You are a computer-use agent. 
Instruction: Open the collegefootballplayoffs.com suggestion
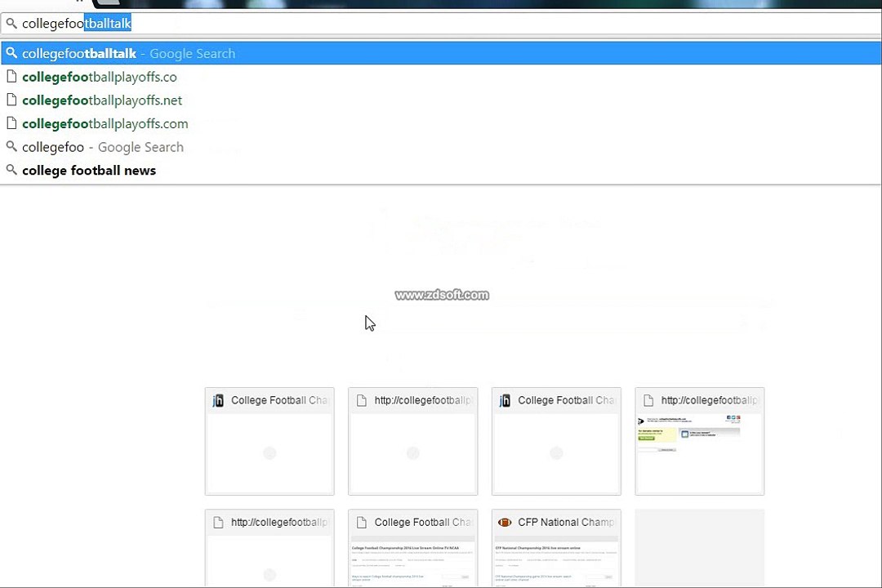click(441, 124)
